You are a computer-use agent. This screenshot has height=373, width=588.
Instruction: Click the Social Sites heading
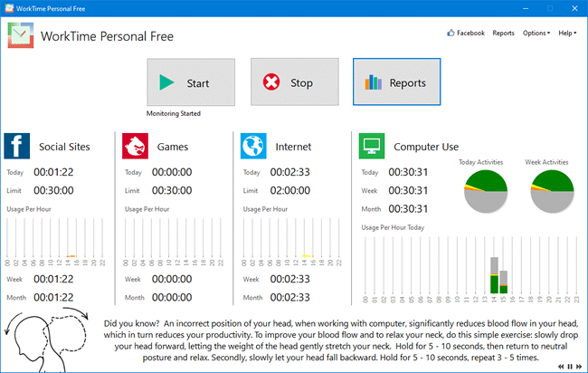coord(64,147)
